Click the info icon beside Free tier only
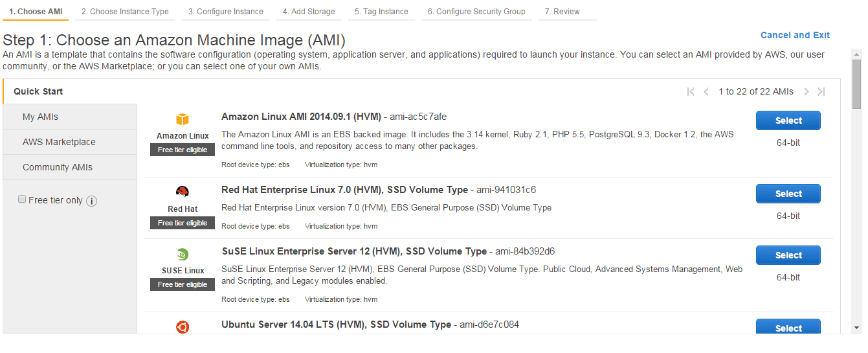Viewport: 868px width, 353px height. (92, 201)
